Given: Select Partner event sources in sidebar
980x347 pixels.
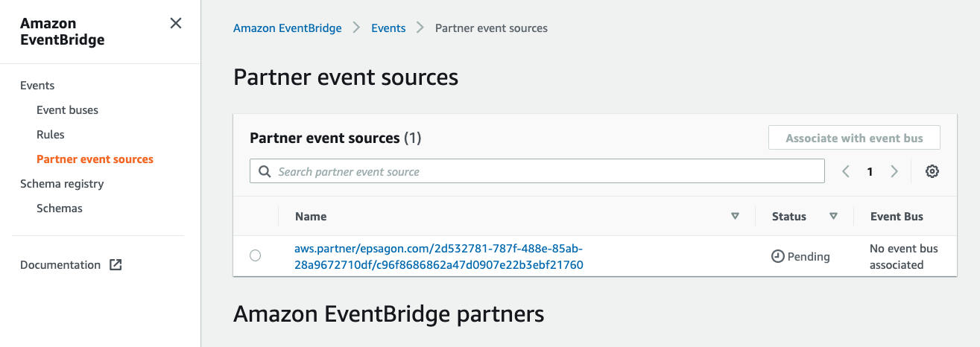Looking at the screenshot, I should pos(95,159).
